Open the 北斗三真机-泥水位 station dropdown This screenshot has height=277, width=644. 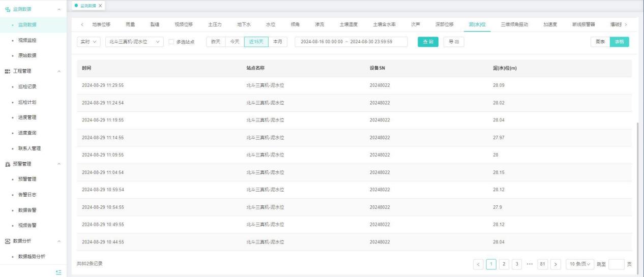(135, 42)
